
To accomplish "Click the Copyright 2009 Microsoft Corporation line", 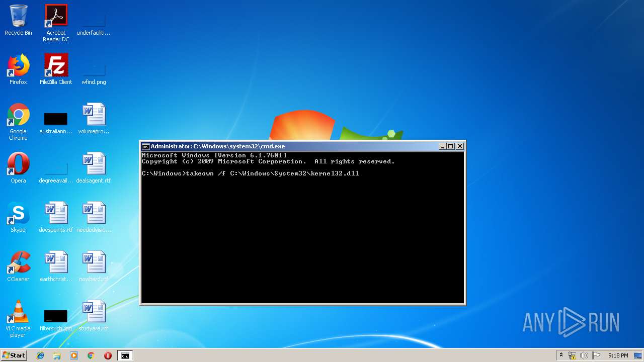I will (268, 161).
